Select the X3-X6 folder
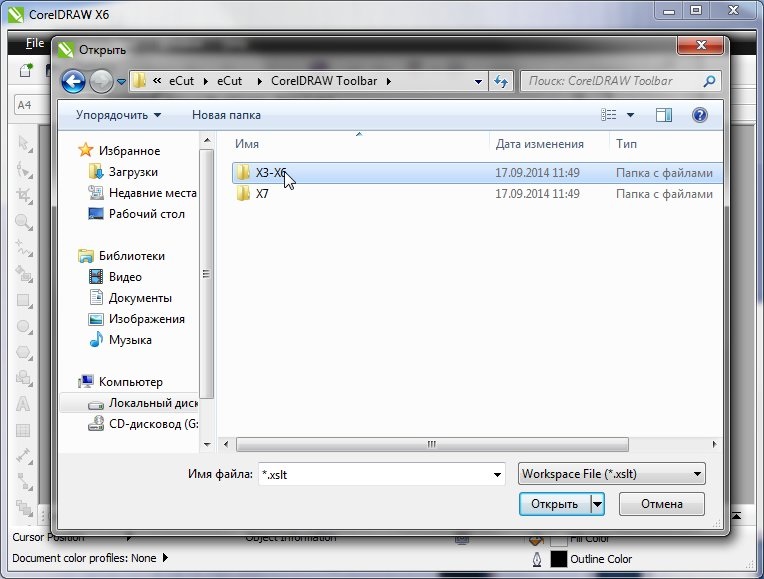Viewport: 764px width, 579px height. pos(270,173)
